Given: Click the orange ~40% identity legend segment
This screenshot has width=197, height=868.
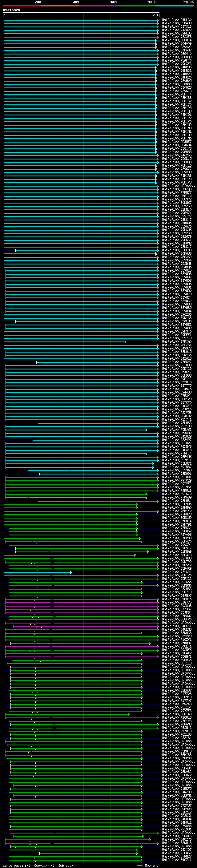Looking at the screenshot, I should [x=60, y=6].
